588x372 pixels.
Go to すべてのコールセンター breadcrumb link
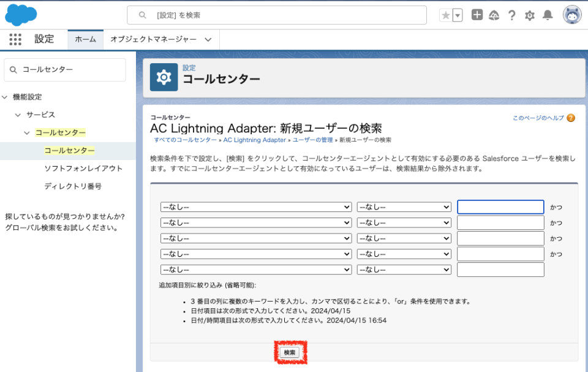(185, 140)
